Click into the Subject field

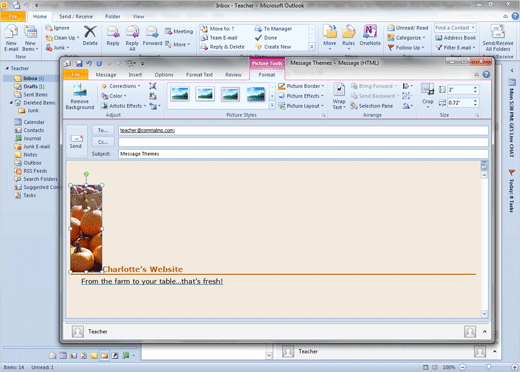pyautogui.click(x=303, y=154)
